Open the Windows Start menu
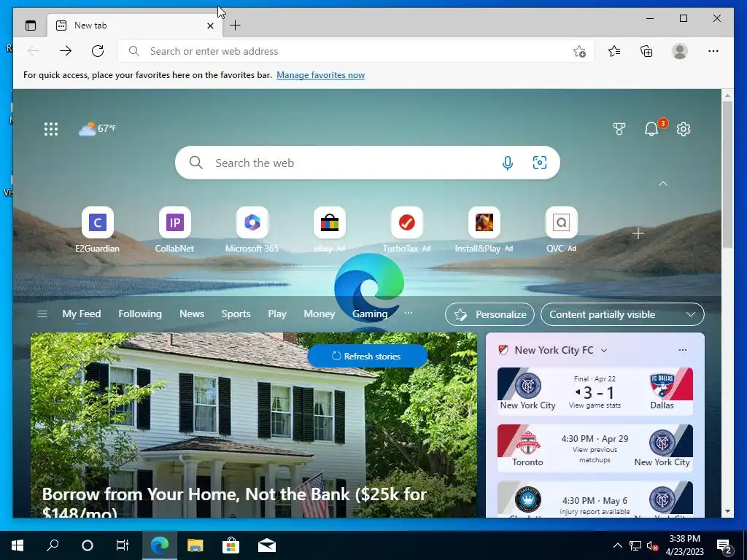The width and height of the screenshot is (747, 560). (x=18, y=545)
